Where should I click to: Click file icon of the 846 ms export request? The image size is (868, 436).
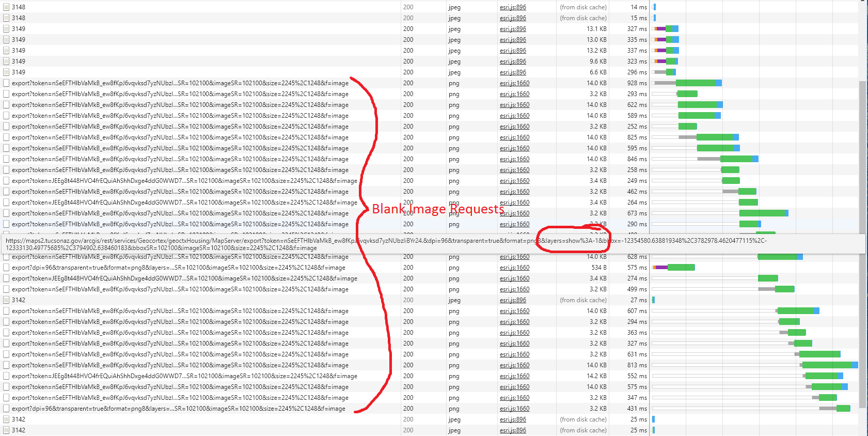click(x=6, y=159)
